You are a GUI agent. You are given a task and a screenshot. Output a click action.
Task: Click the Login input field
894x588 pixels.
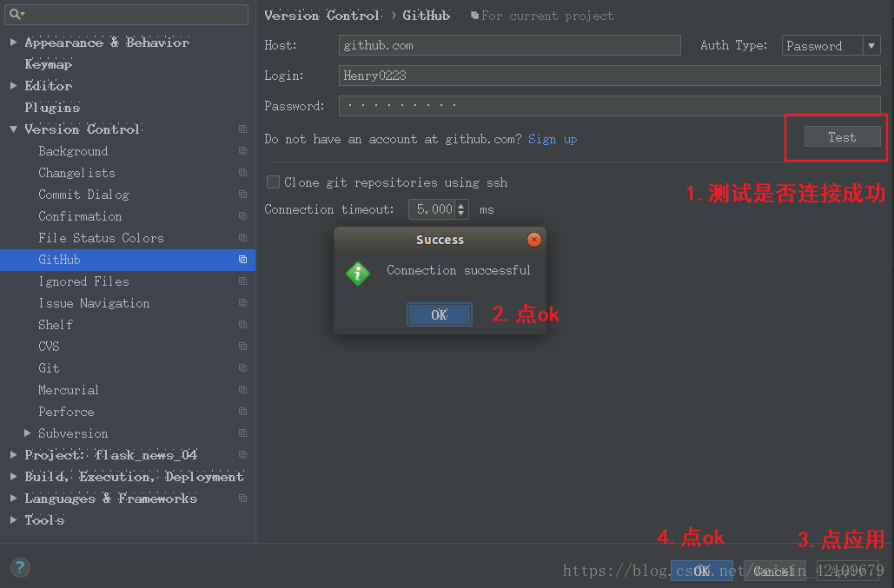pos(610,76)
